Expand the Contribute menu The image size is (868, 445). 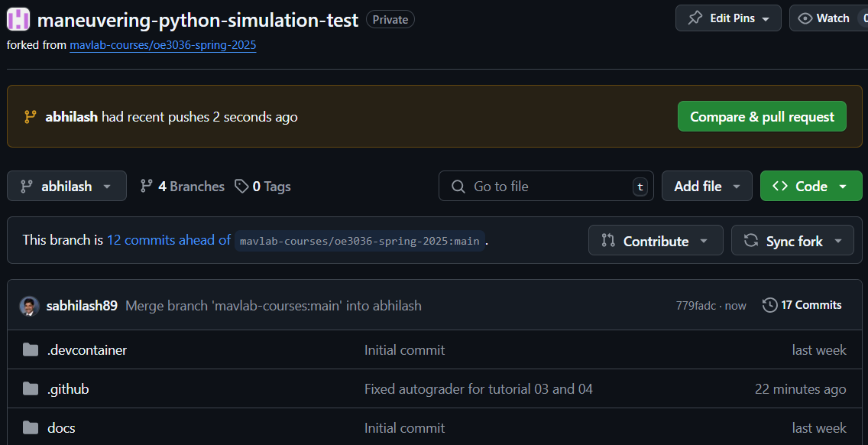coord(656,241)
